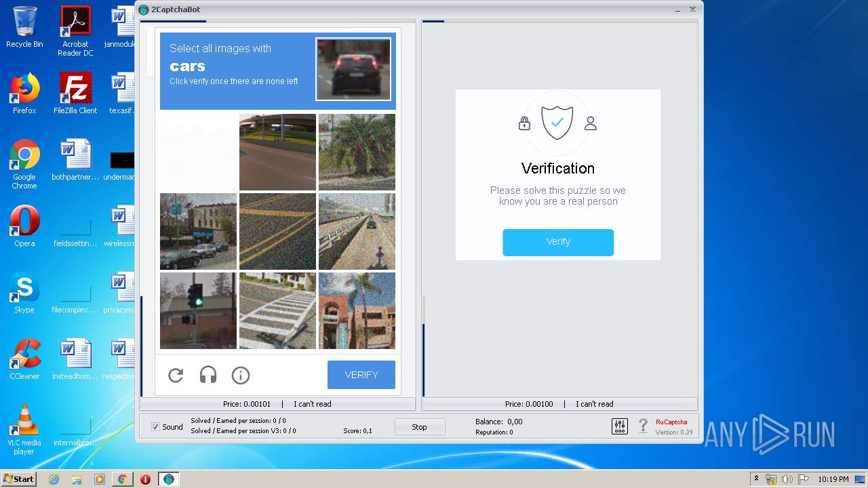Show hidden system tray icons

tap(756, 479)
